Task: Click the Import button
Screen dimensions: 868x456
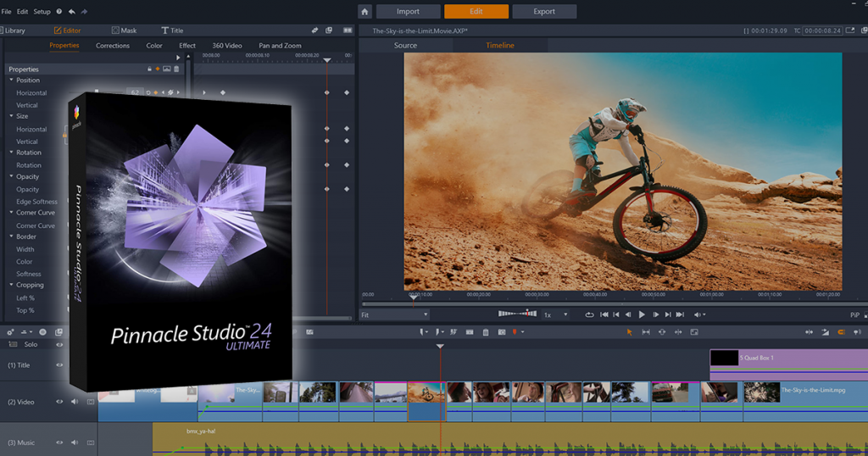Action: coord(409,12)
